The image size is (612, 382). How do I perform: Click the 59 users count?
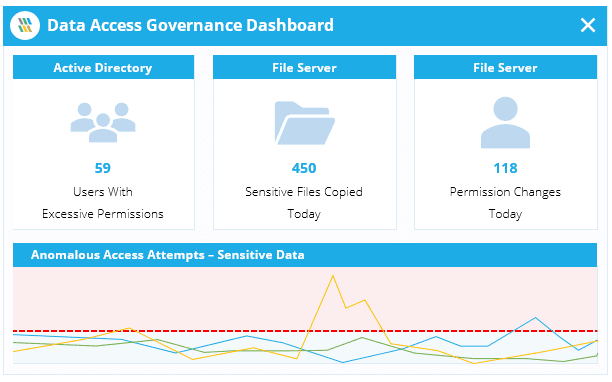pyautogui.click(x=103, y=168)
